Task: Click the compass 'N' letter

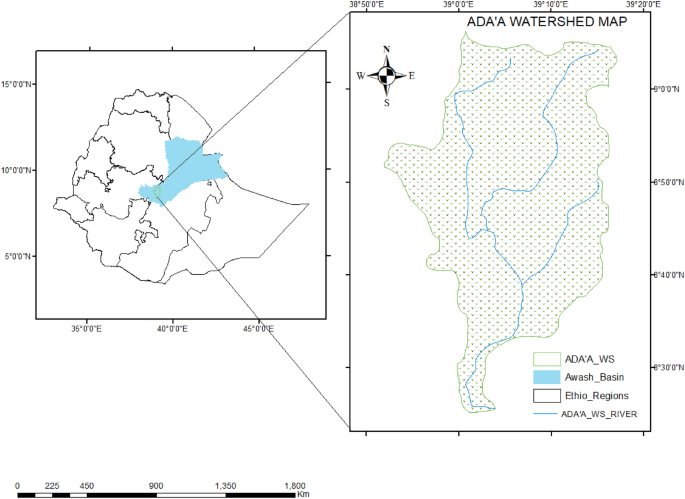Action: point(386,49)
